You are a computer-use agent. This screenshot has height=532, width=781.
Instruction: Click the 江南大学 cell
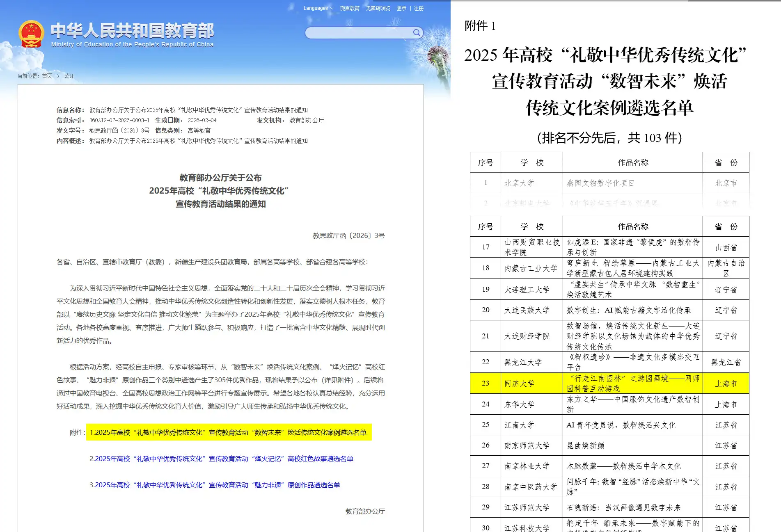(531, 425)
